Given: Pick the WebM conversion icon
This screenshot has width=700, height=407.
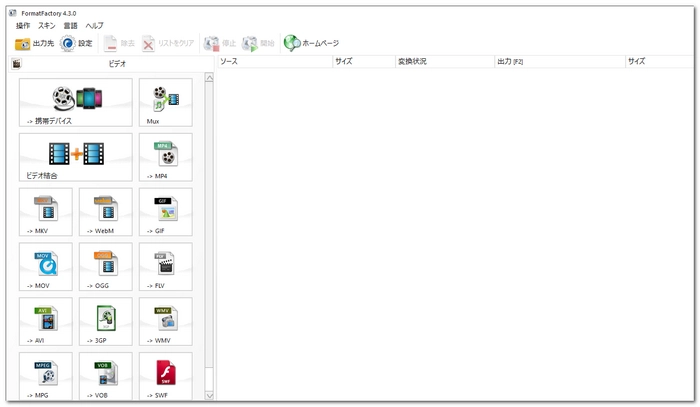Looking at the screenshot, I should 105,212.
